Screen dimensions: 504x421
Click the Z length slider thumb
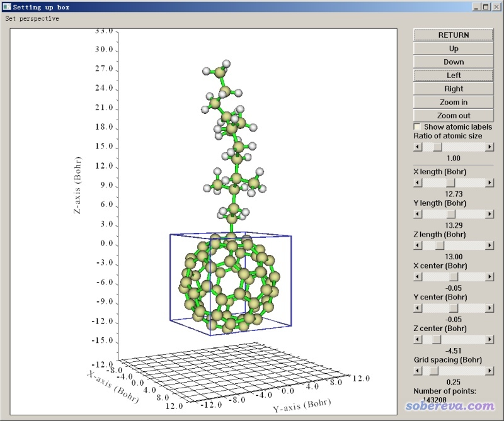pyautogui.click(x=440, y=245)
